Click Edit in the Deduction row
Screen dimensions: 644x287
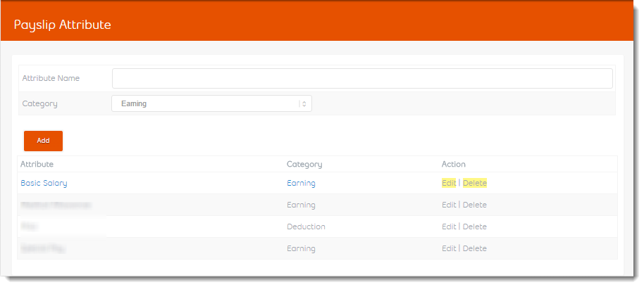pos(449,227)
